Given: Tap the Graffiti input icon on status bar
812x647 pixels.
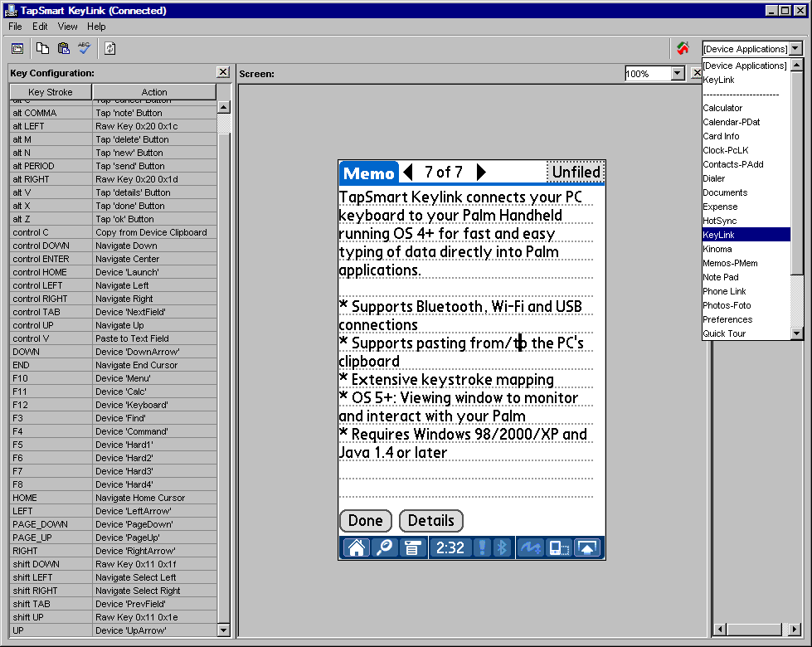Looking at the screenshot, I should (x=529, y=547).
